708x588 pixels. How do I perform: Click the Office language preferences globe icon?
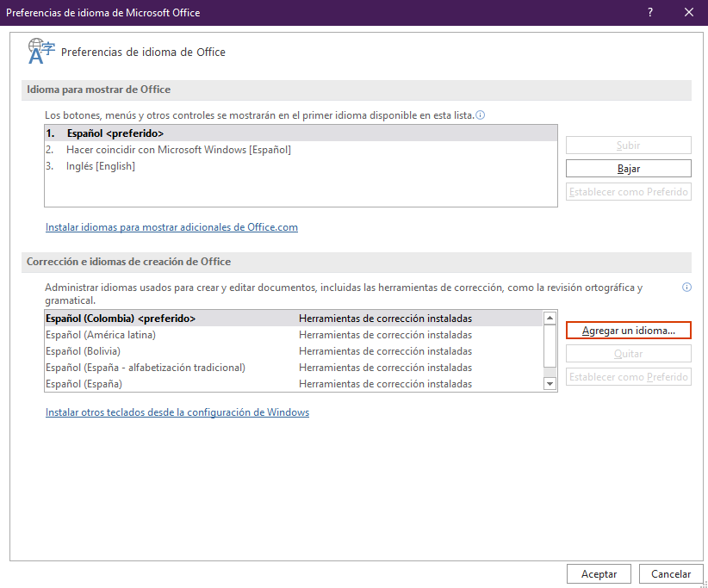[41, 51]
